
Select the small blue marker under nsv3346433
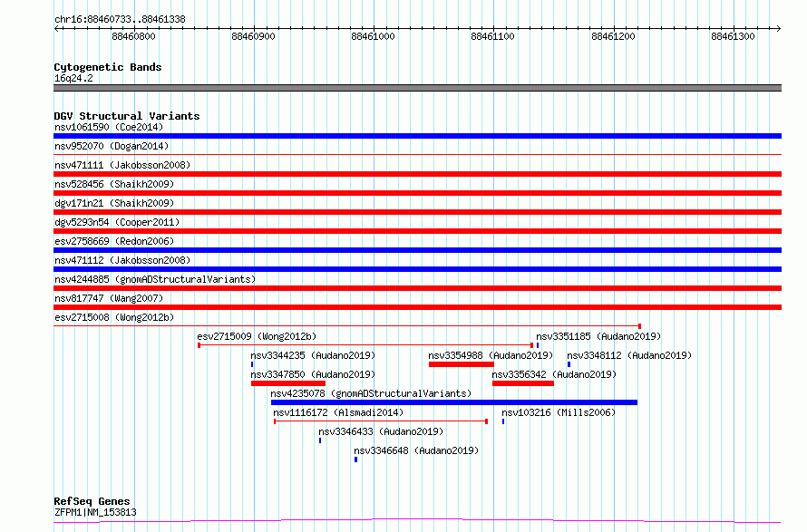[320, 440]
